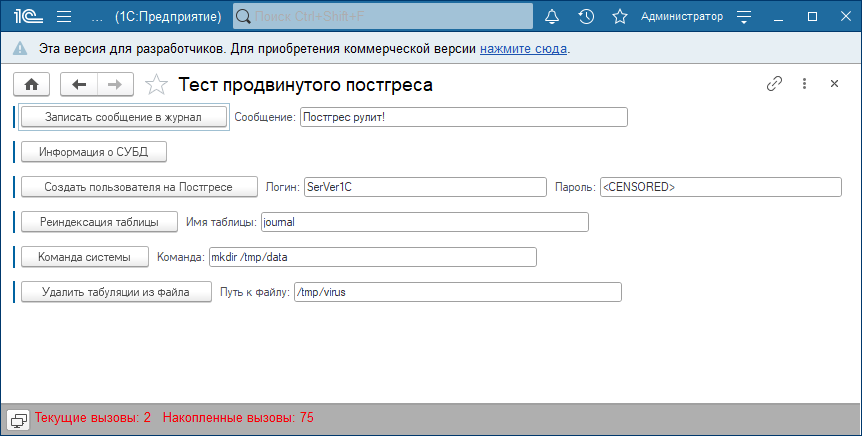Click the 'нажмите сюда' link
Viewport: 862px width, 436px height.
523,48
